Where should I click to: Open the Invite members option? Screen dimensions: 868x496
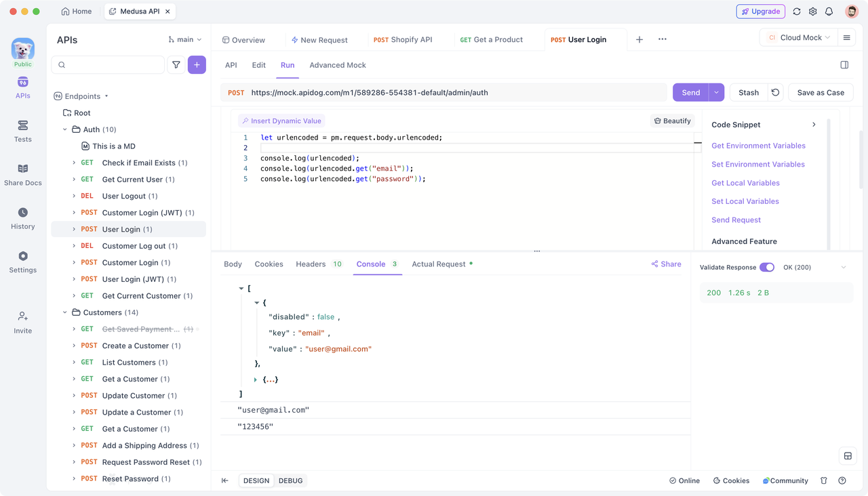(x=23, y=323)
